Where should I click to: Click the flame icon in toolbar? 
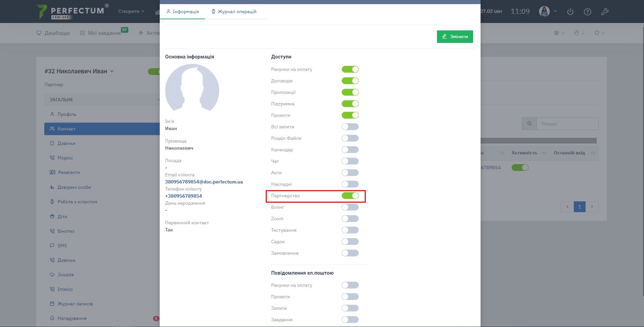click(x=576, y=33)
